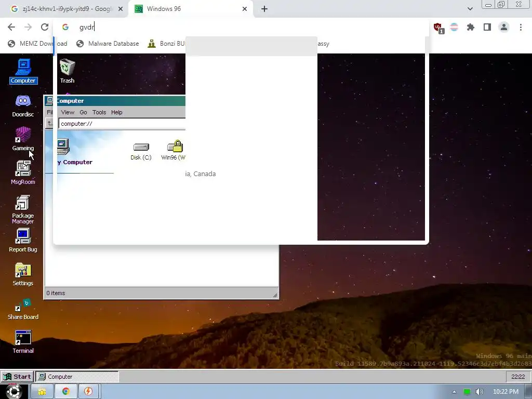Viewport: 532px width, 399px height.
Task: Open the orange lightning taskbar app
Action: [x=88, y=392]
